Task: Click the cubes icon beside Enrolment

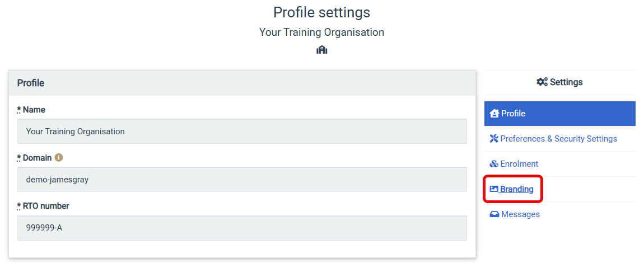Action: coord(494,164)
